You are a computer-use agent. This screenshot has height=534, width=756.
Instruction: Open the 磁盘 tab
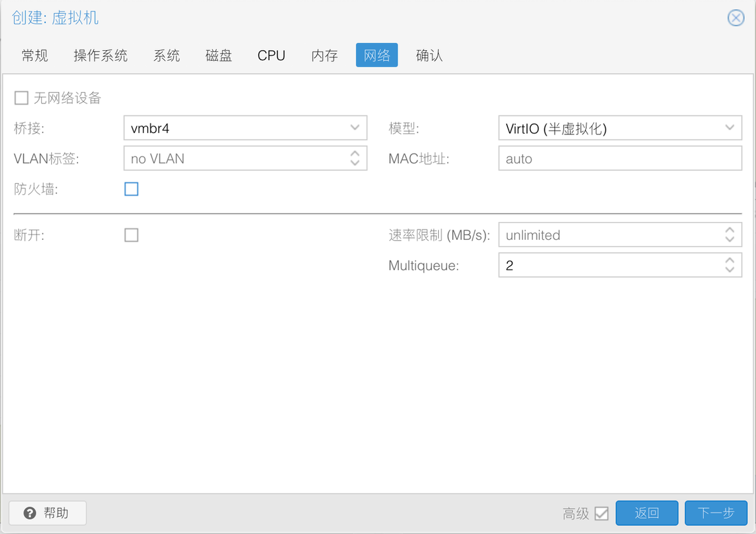pos(218,55)
